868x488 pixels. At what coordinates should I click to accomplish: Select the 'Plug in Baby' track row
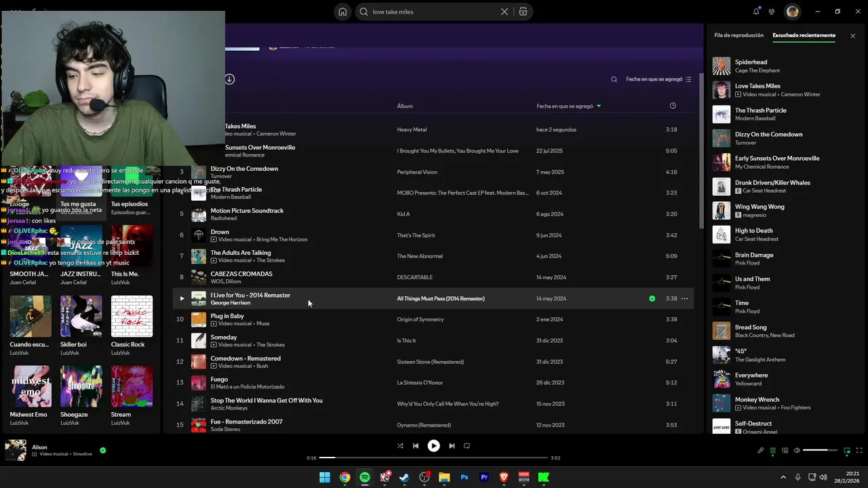pyautogui.click(x=434, y=319)
